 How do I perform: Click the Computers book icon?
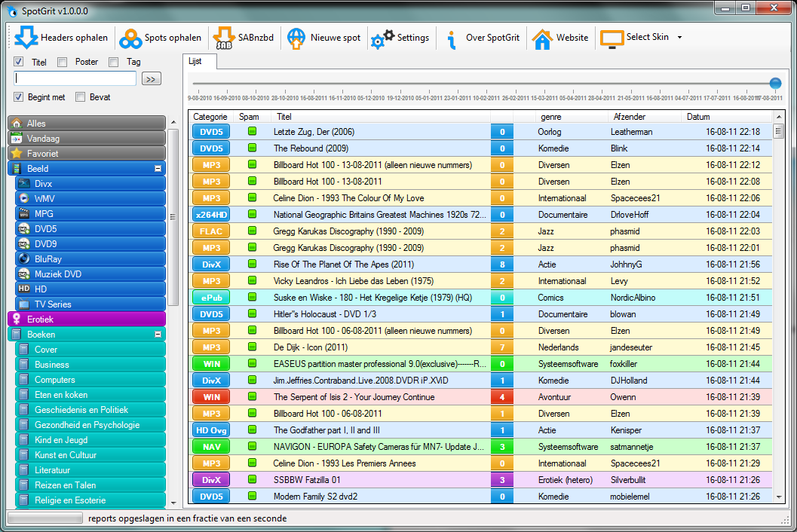[x=24, y=380]
